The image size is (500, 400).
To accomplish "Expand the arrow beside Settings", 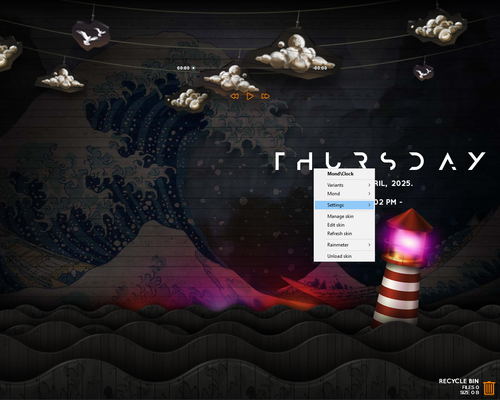I will [x=369, y=205].
